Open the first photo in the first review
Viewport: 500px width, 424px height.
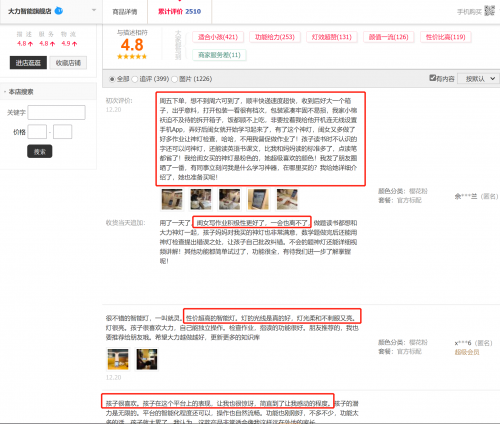(172, 199)
